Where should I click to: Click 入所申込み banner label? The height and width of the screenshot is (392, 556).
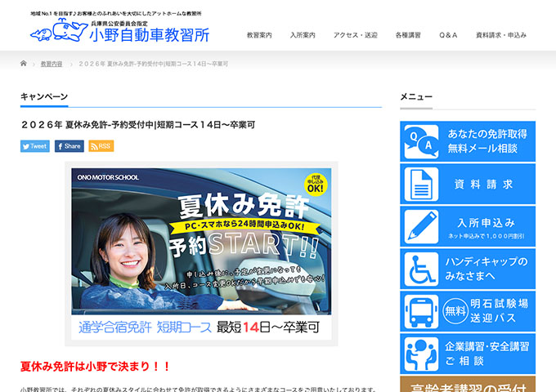(x=486, y=223)
